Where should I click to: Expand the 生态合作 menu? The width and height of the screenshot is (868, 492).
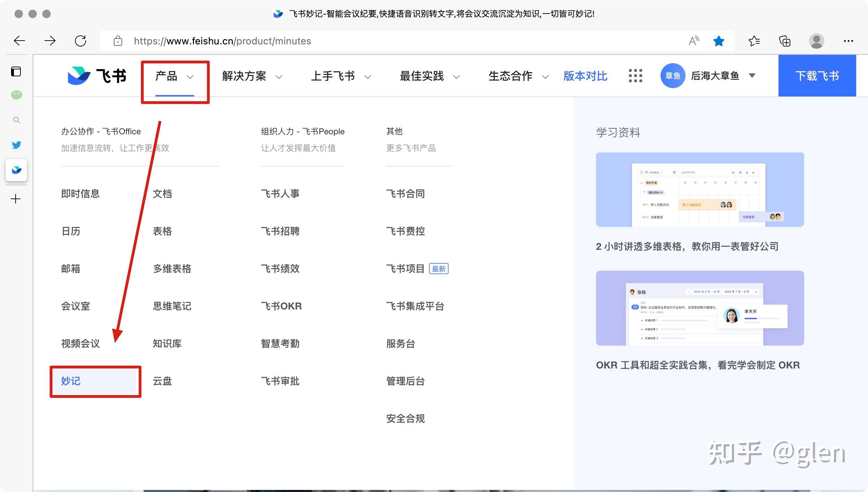[519, 76]
